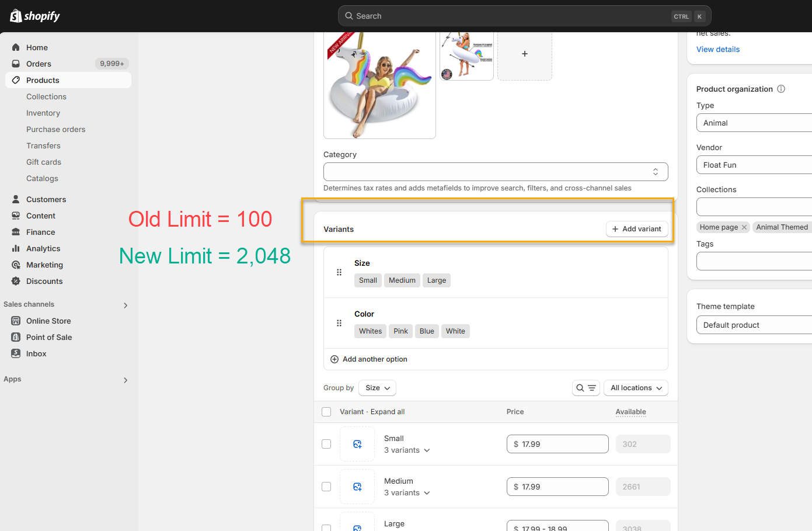Tick the Small variant checkbox
Viewport: 812px width, 531px height.
click(x=326, y=444)
